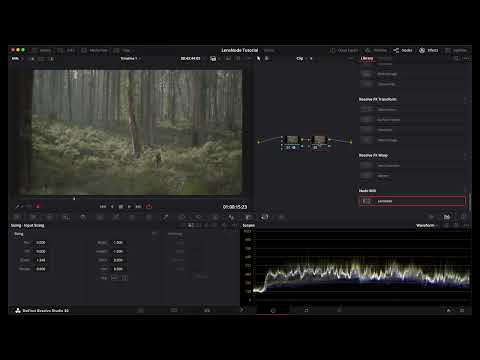Collapse the Resolve FX Warp section
The image size is (480, 360).
373,155
